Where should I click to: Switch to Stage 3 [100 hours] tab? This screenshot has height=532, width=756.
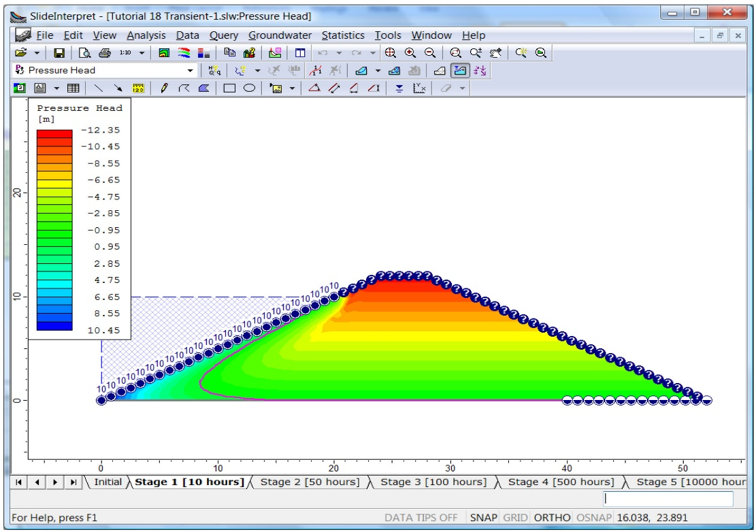point(433,482)
